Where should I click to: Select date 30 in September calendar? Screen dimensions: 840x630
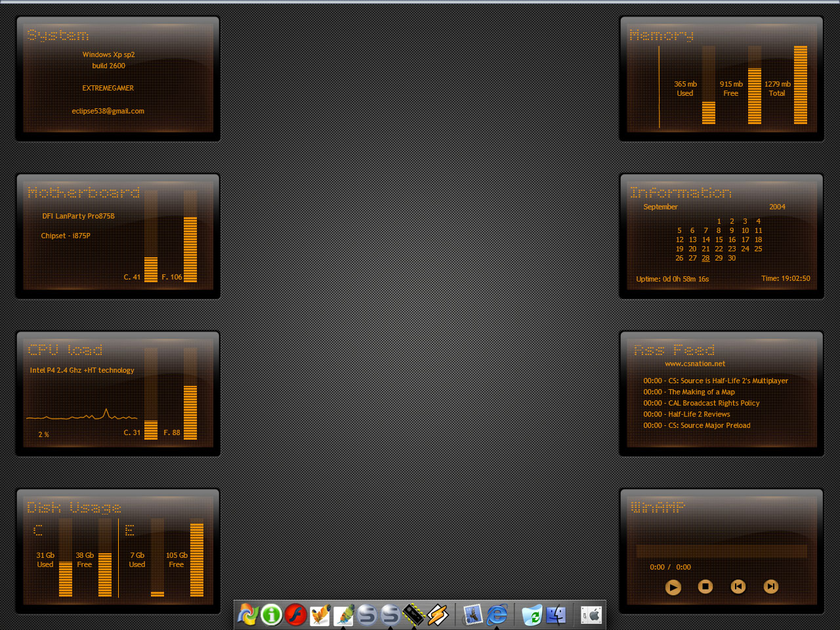click(x=732, y=258)
